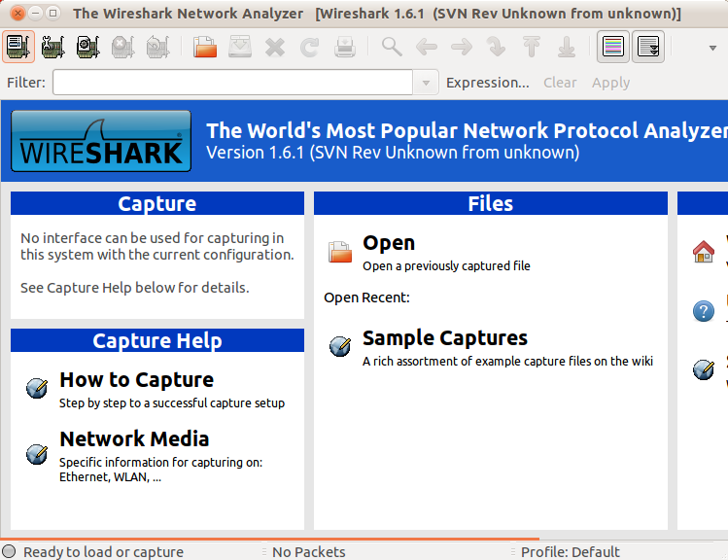Click the Open Recent: label

pos(366,297)
